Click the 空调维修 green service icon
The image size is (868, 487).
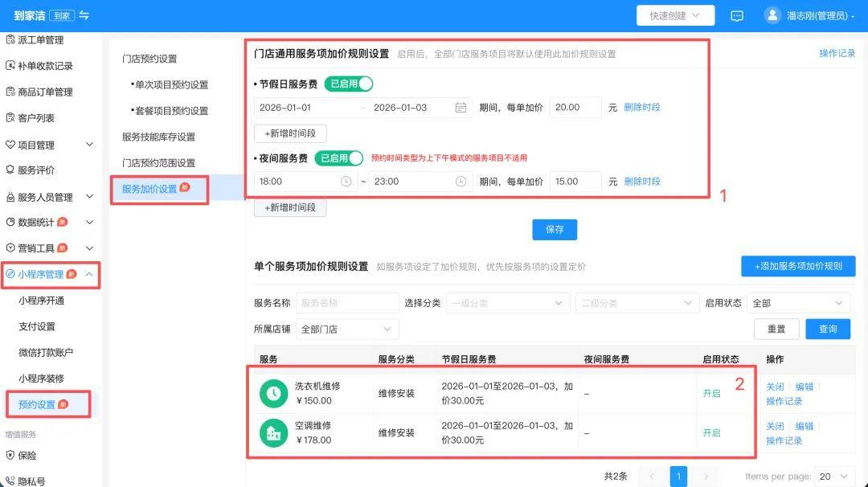tap(273, 432)
